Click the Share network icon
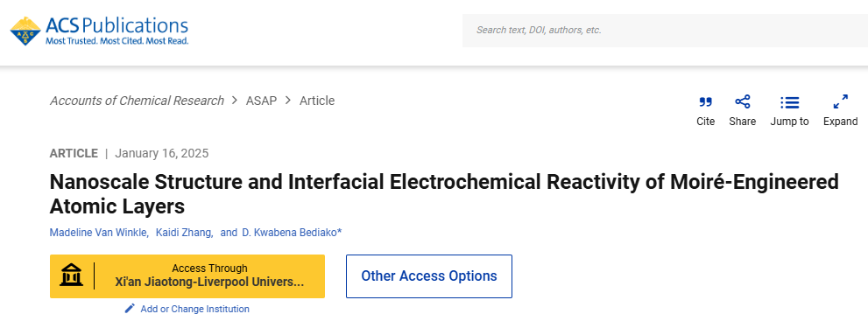This screenshot has width=868, height=321. pos(743,102)
